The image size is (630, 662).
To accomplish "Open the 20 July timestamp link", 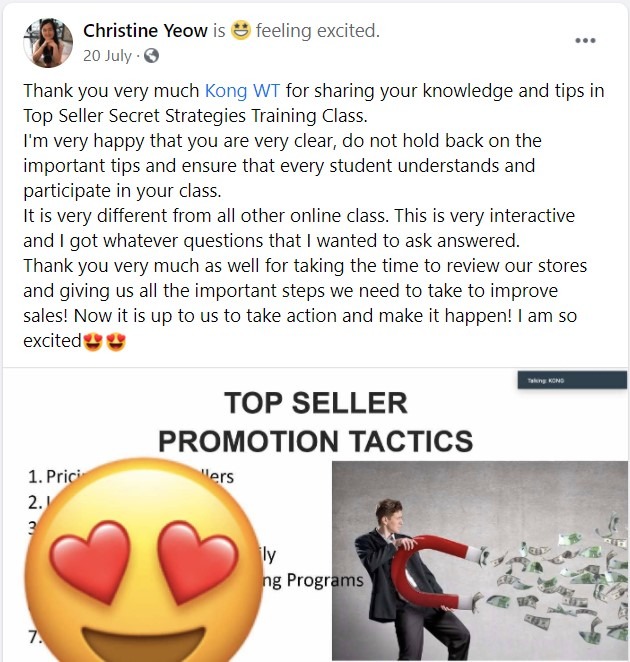I will click(x=107, y=56).
